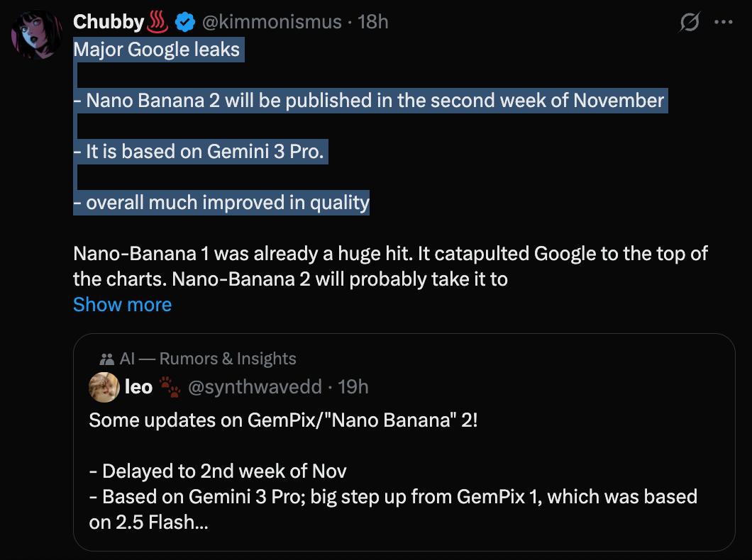Click the "Some updates on GemPix" quoted text
The image size is (752, 560).
click(x=283, y=420)
